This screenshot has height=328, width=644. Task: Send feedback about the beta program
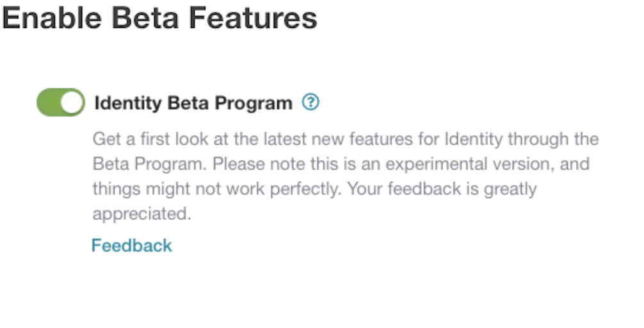[131, 245]
